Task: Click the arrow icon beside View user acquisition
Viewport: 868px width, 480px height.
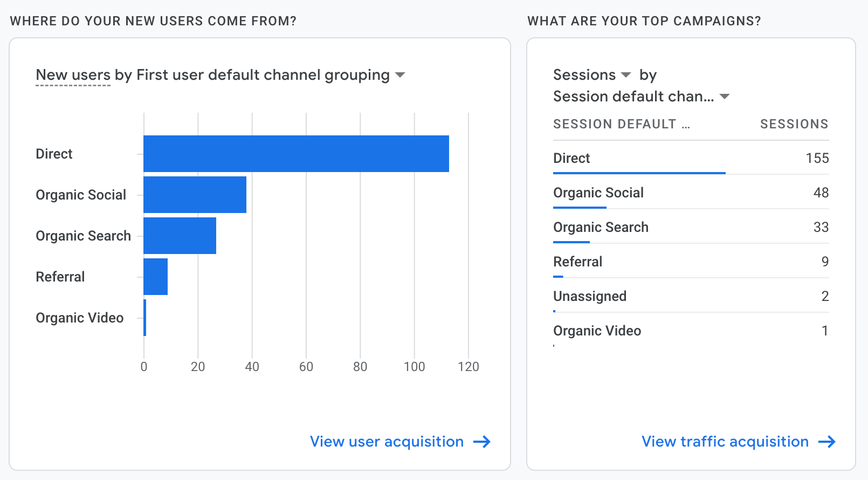Action: click(481, 442)
